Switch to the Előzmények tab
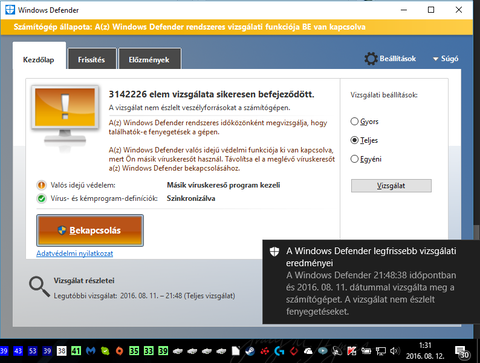 pos(149,59)
